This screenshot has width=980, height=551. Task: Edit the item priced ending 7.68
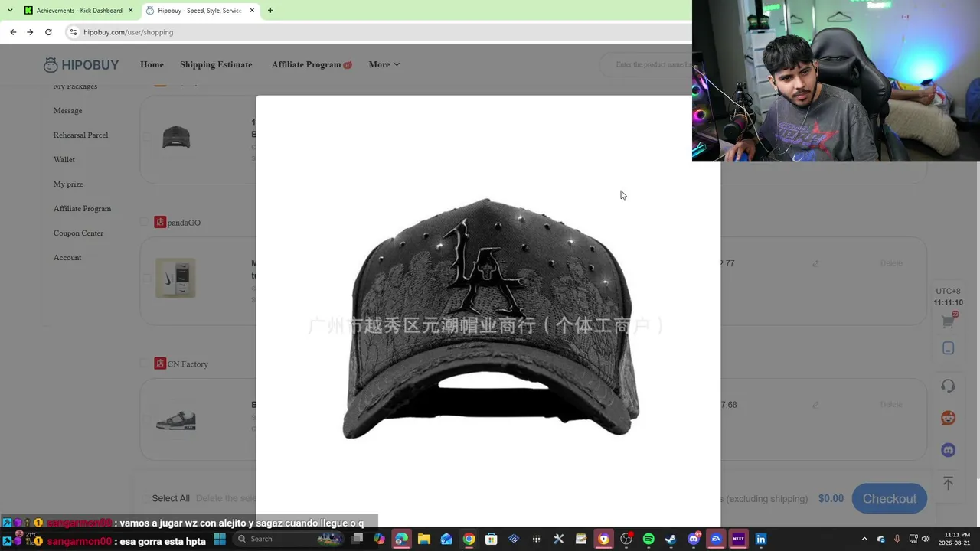[x=815, y=405]
